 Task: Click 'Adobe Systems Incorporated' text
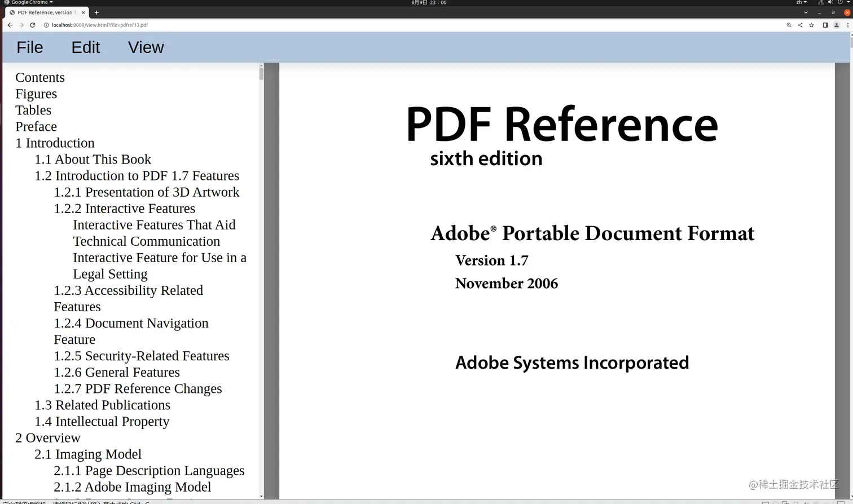(572, 362)
